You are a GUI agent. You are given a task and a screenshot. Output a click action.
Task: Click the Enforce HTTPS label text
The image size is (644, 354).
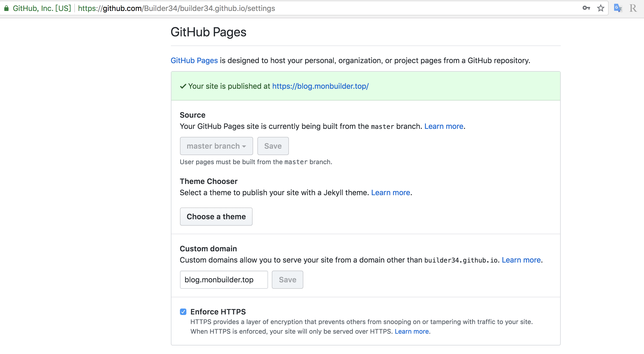(x=218, y=312)
